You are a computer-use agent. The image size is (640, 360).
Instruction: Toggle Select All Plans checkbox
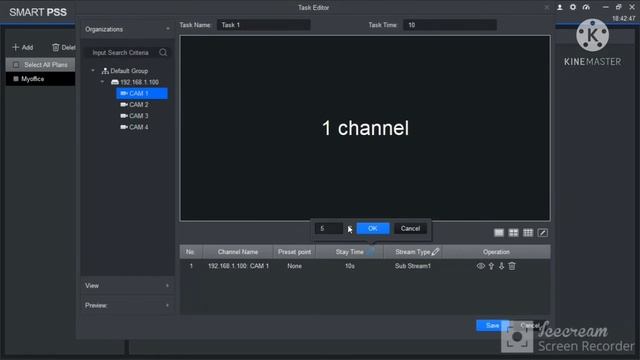click(16, 64)
